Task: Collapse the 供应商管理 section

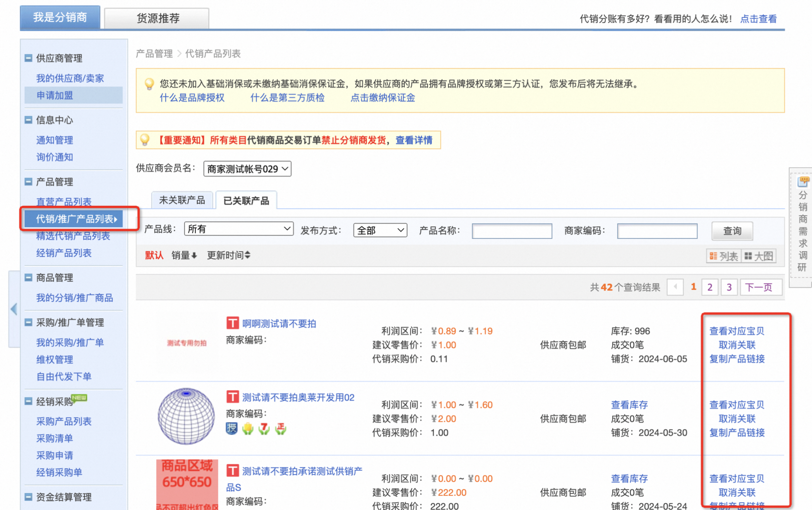Action: [x=28, y=58]
